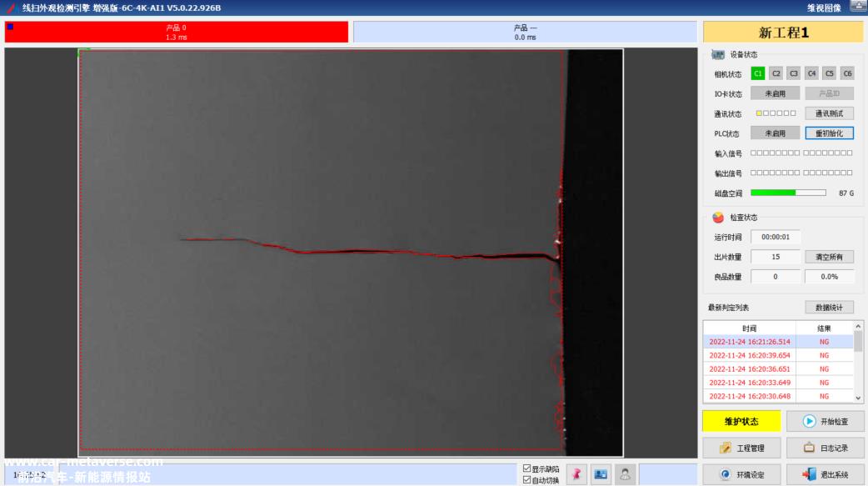
Task: Toggle the 自动切换 checkbox
Action: tap(527, 480)
